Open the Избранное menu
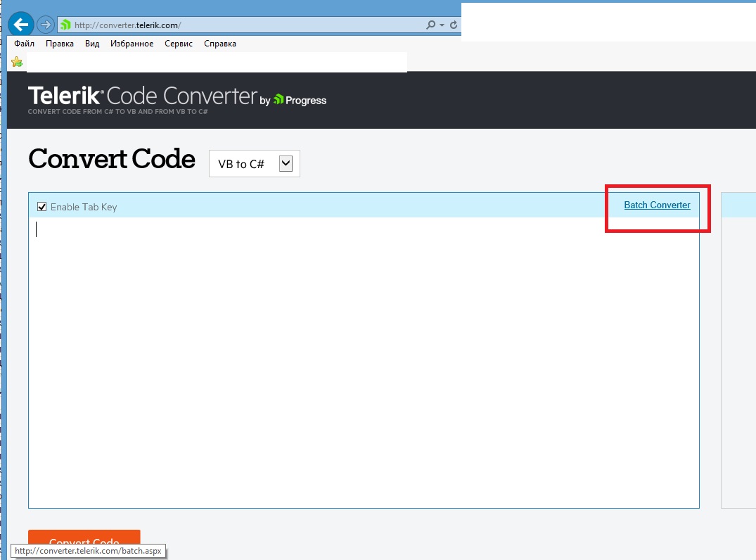The width and height of the screenshot is (756, 560). 132,44
